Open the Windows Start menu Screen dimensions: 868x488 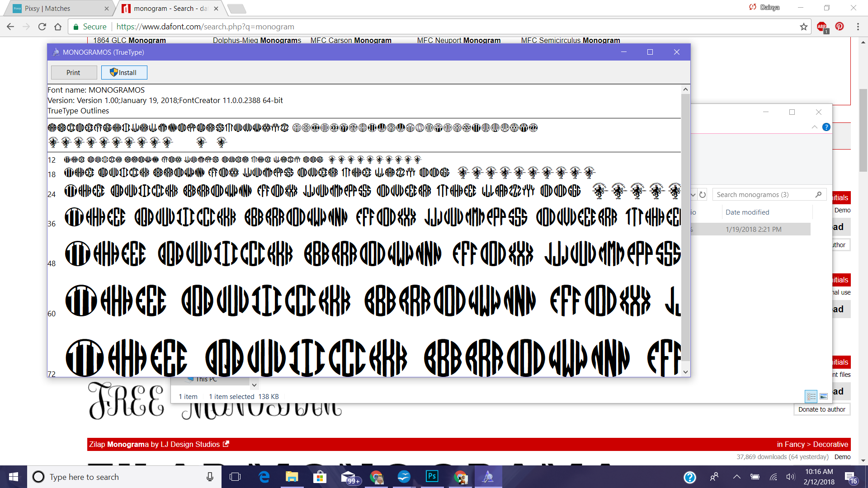[x=14, y=477]
